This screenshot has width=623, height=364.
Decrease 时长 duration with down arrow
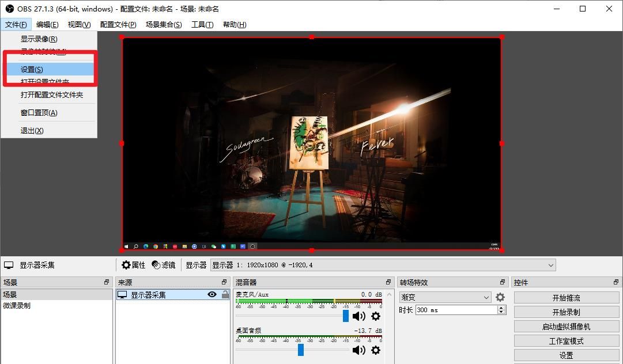[x=501, y=312]
